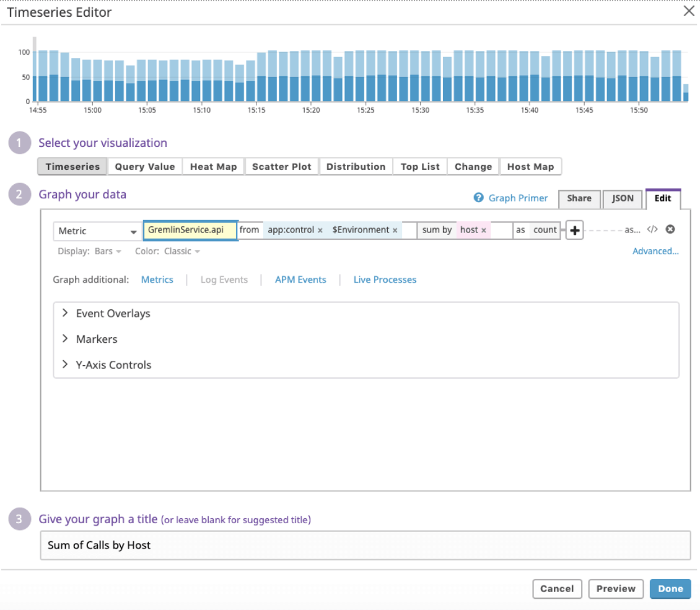Select Query Value visualization
Image resolution: width=700 pixels, height=610 pixels.
click(x=144, y=167)
